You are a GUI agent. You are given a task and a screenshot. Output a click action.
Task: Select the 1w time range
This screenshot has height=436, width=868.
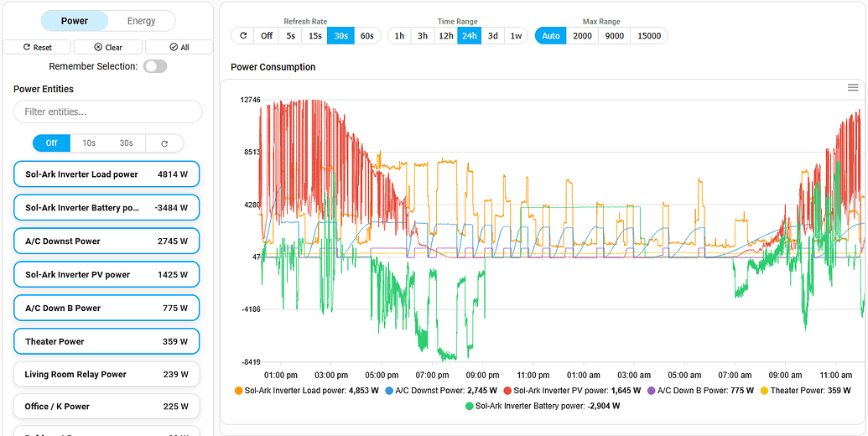tap(516, 35)
